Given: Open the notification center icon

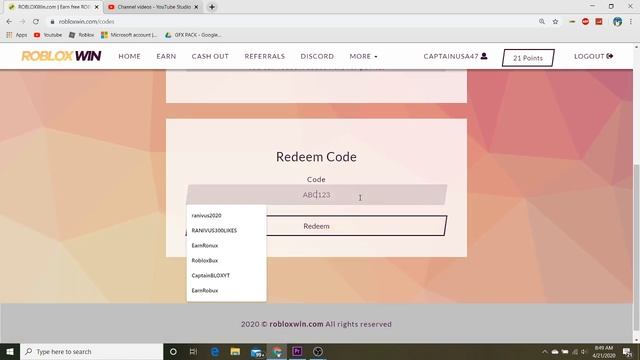Looking at the screenshot, I should 627,351.
